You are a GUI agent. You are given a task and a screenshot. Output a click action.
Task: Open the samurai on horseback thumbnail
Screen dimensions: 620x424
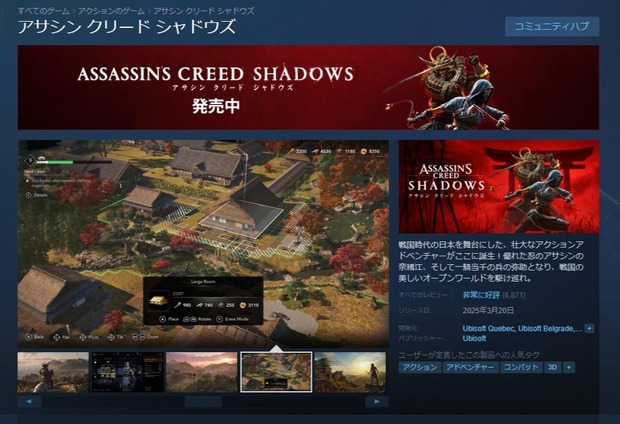[53, 372]
